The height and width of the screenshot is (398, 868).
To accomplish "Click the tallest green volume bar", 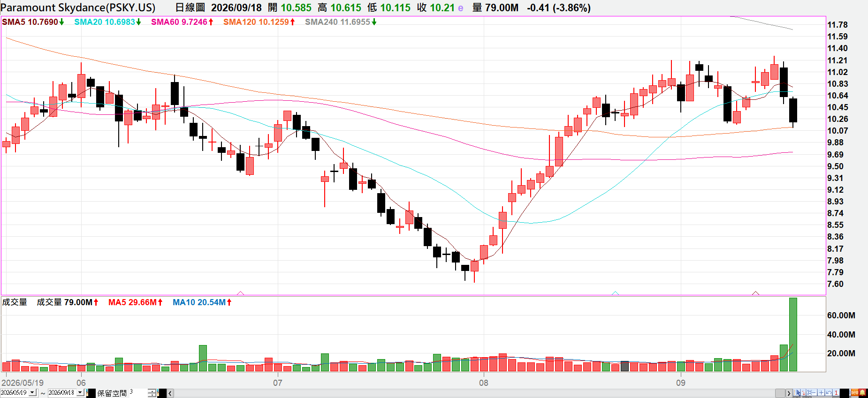I will click(x=793, y=334).
